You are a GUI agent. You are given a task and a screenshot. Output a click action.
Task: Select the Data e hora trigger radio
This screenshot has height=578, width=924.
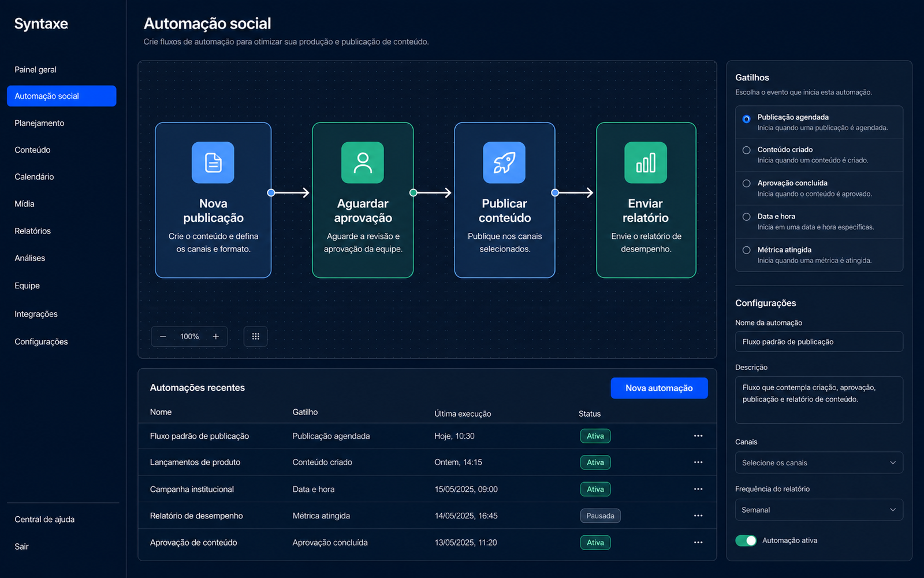(x=746, y=217)
